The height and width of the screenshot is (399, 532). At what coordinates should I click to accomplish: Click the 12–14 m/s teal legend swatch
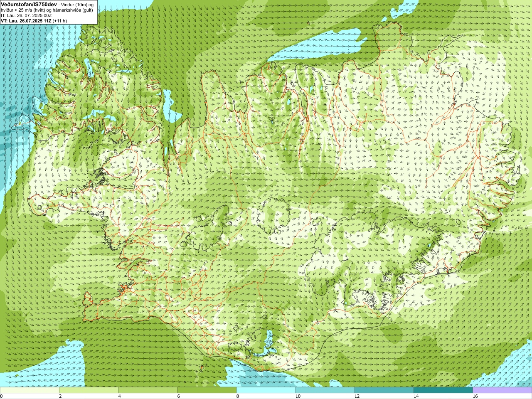point(384,390)
